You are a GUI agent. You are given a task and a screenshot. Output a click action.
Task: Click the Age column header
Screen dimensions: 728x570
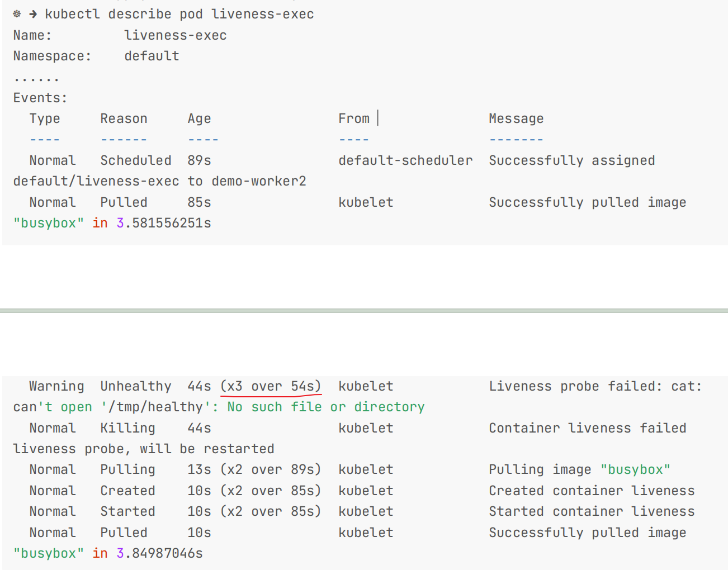point(200,118)
